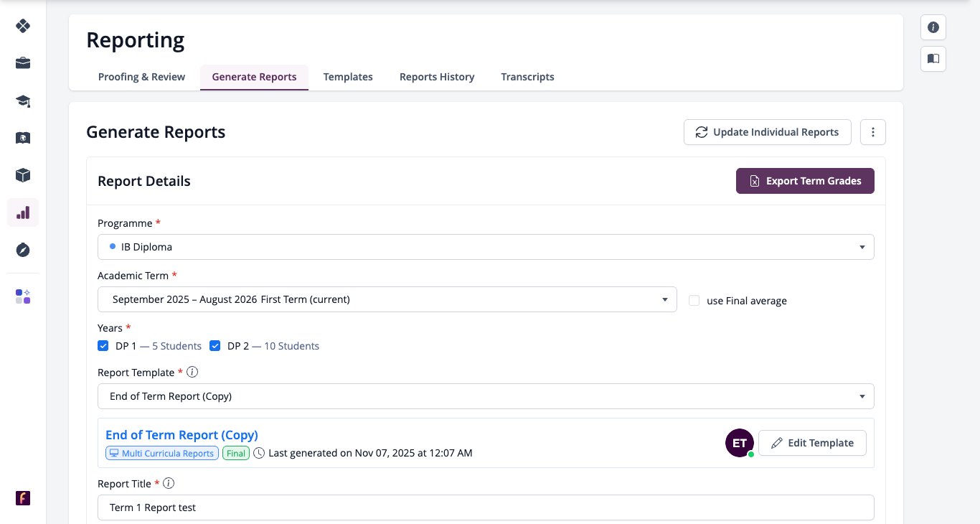980x524 pixels.
Task: Click the bar chart reporting sidebar icon
Action: (x=23, y=212)
